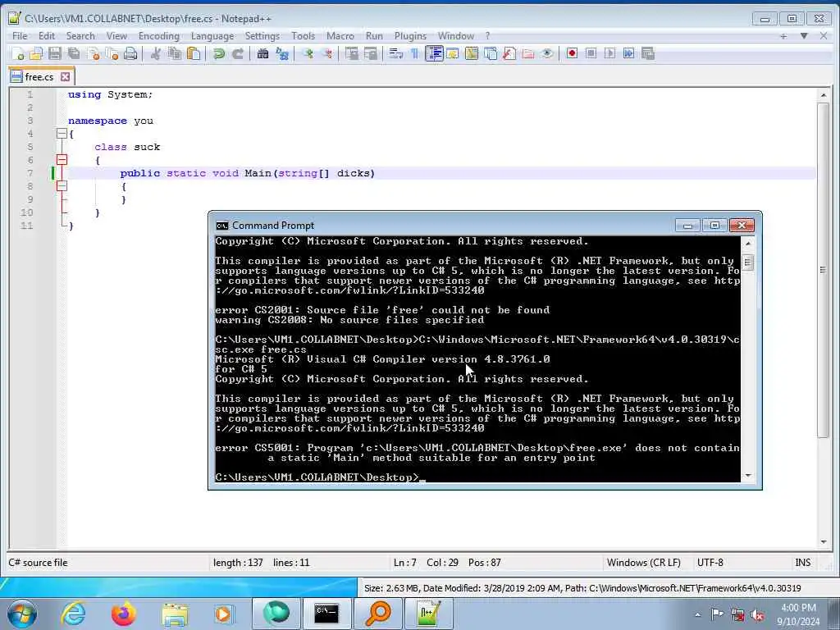Toggle INS insert mode in status bar

[802, 563]
